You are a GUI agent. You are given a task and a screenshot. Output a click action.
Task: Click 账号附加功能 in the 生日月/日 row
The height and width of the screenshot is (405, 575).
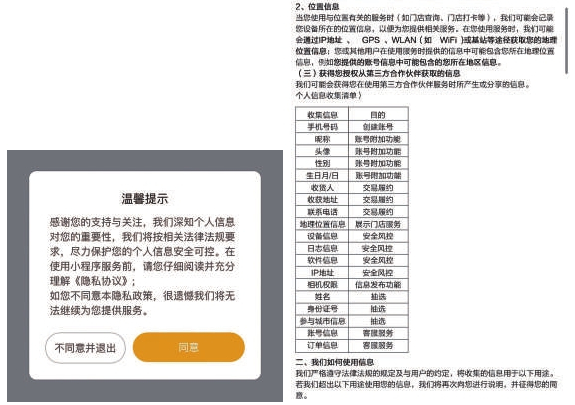378,175
